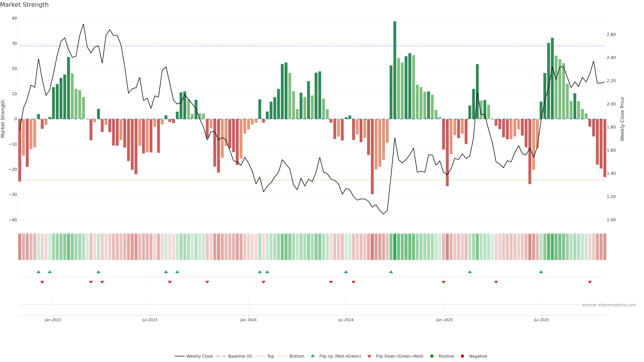
Task: Click the green Flip Up triangle legend icon
Action: coord(312,356)
